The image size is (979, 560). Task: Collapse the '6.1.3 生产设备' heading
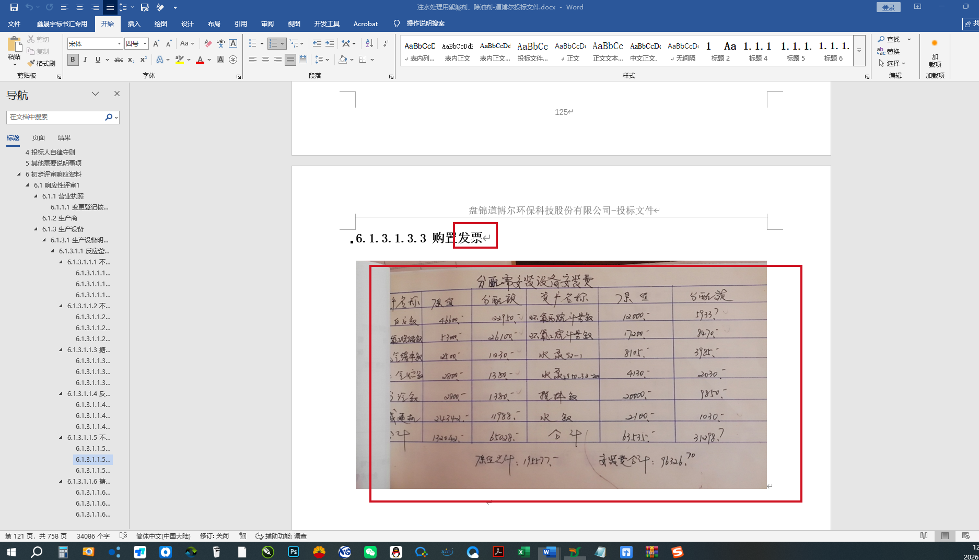36,229
